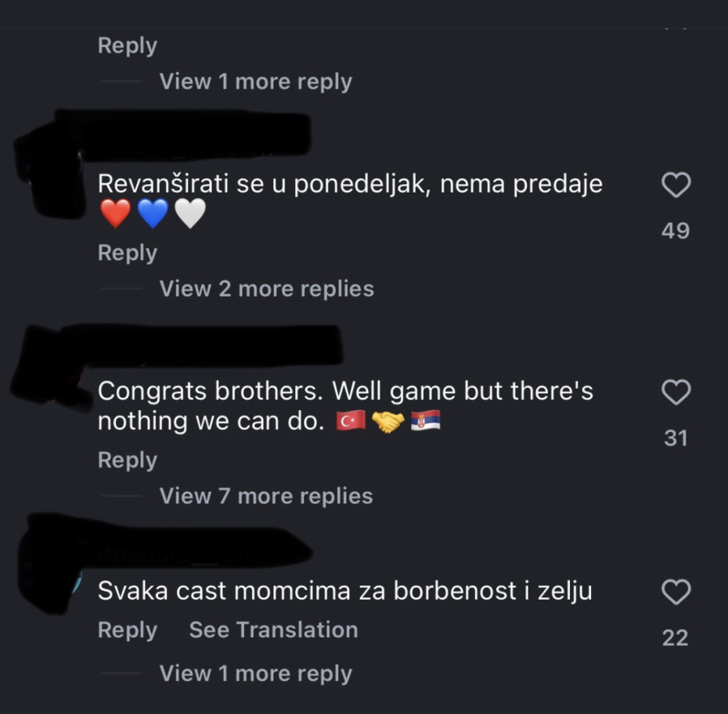Like the "Revanširati se u ponedeljak" comment
This screenshot has width=728, height=714.
(676, 186)
